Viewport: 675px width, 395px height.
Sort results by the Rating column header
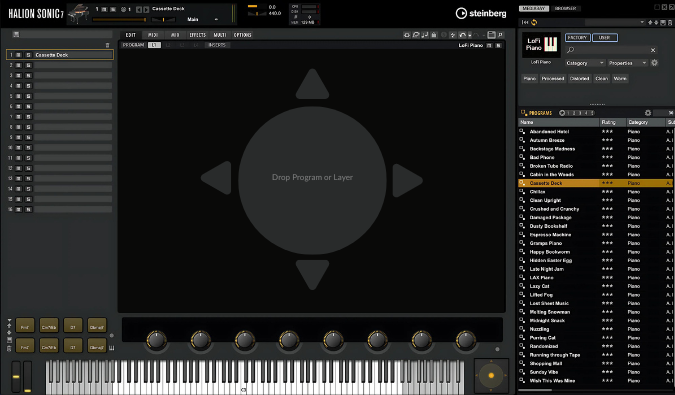pos(613,122)
